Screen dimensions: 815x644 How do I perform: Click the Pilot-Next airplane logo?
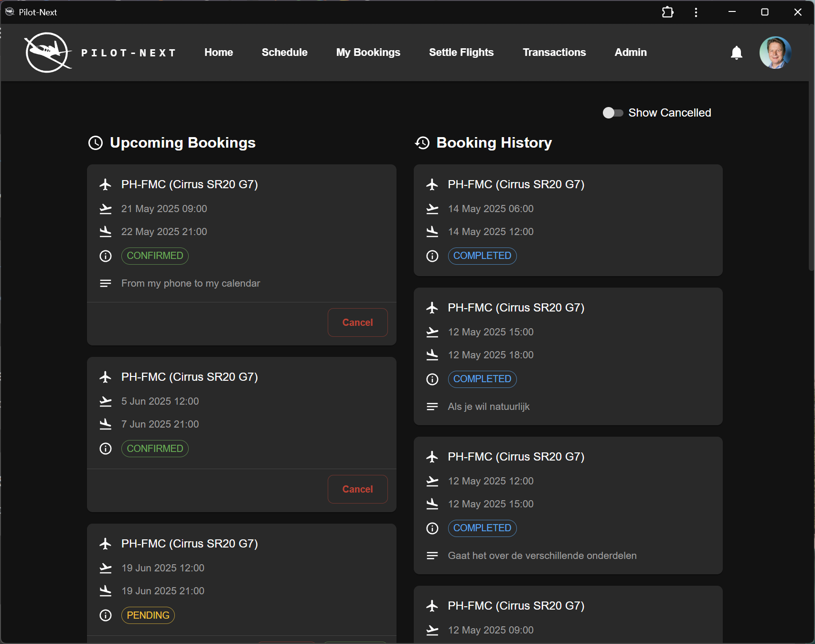47,53
